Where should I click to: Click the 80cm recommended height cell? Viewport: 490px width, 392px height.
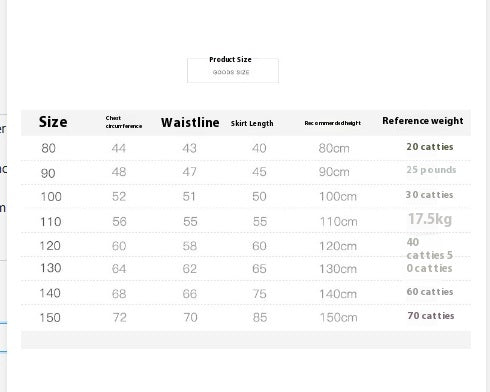click(x=334, y=148)
